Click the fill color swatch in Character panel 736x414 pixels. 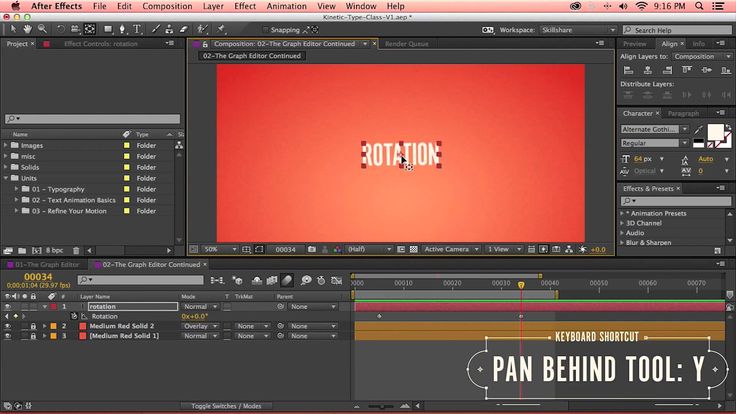click(715, 132)
